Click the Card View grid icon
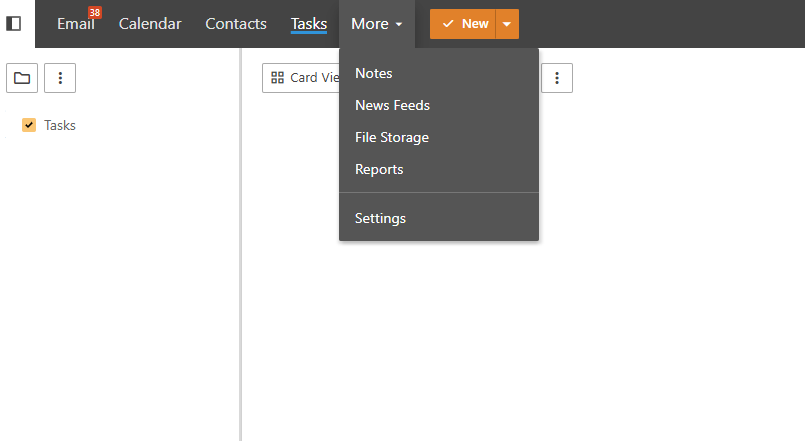805x441 pixels. coord(278,78)
